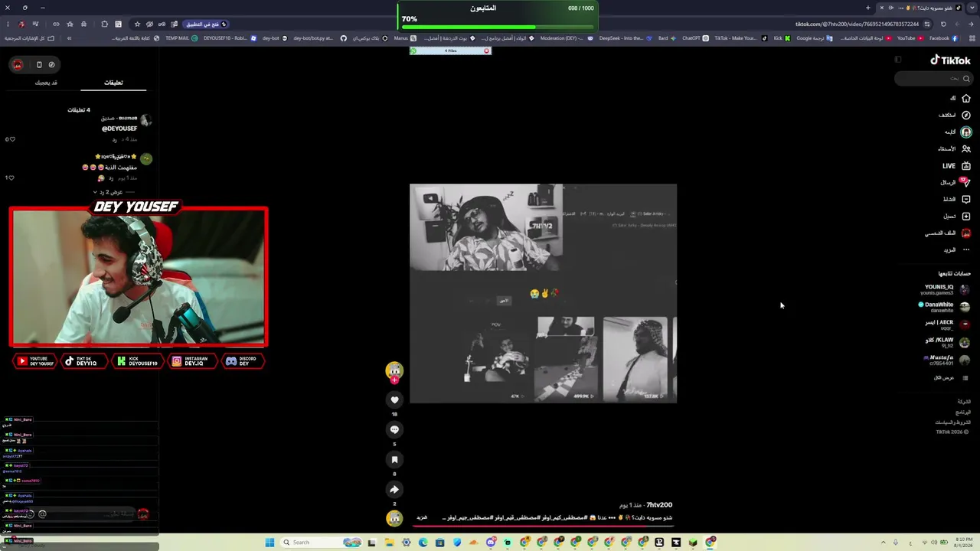
Task: Like the second comment with one like
Action: tap(12, 178)
